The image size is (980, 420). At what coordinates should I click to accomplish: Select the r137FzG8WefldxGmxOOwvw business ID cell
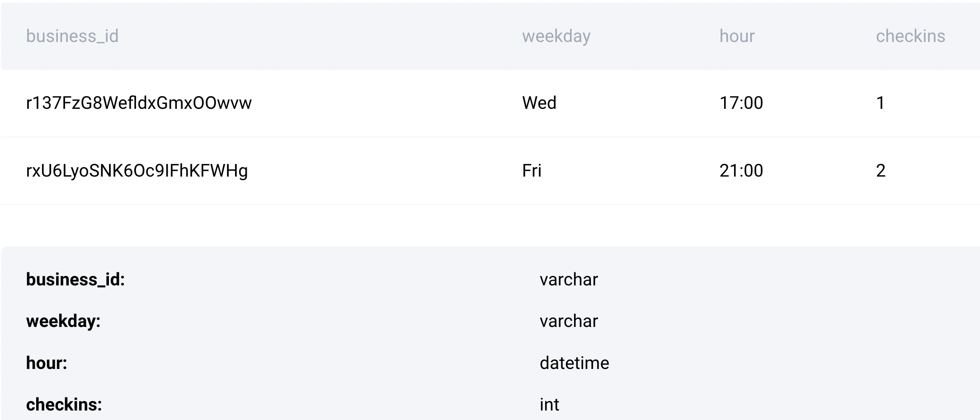[x=139, y=103]
